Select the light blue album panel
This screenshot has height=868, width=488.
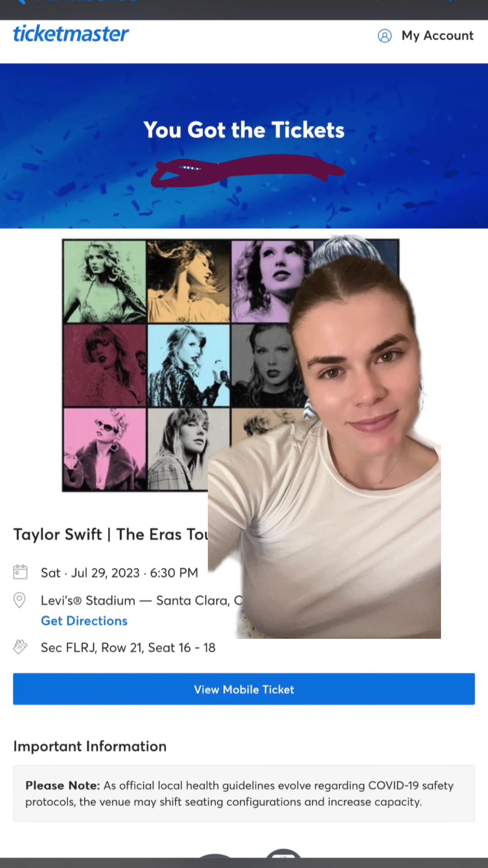pos(189,365)
